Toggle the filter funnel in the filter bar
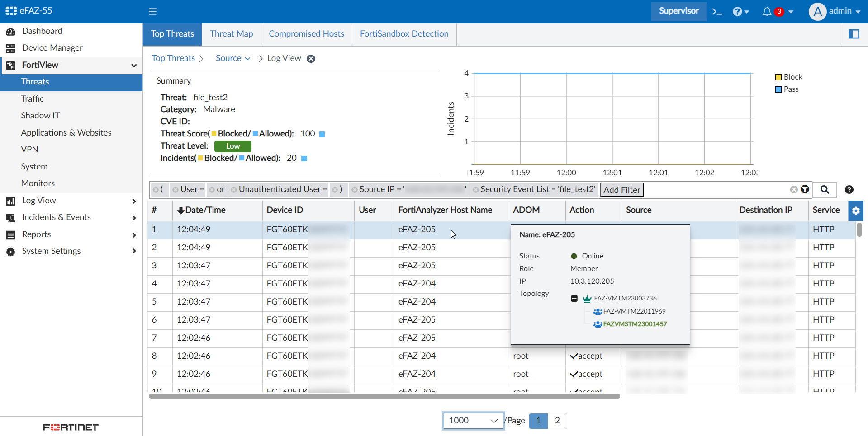Viewport: 868px width, 436px height. (805, 190)
